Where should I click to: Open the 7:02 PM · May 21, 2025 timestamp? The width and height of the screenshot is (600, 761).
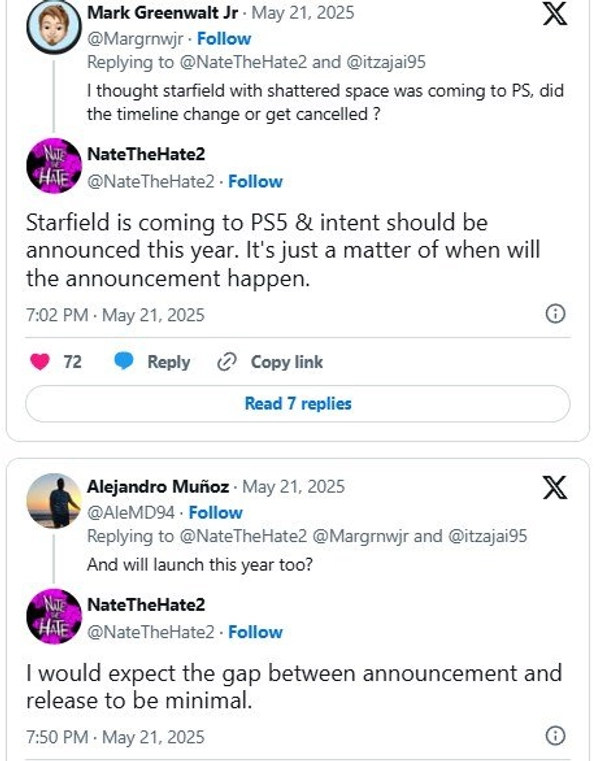(x=115, y=315)
